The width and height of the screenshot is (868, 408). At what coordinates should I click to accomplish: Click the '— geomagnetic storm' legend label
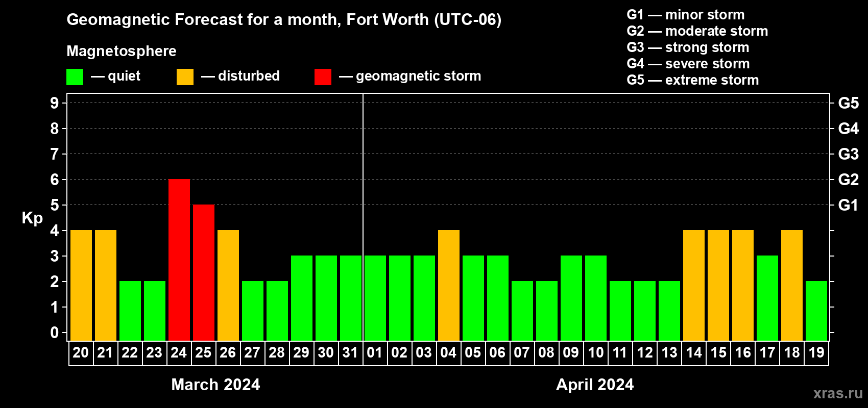pyautogui.click(x=410, y=76)
